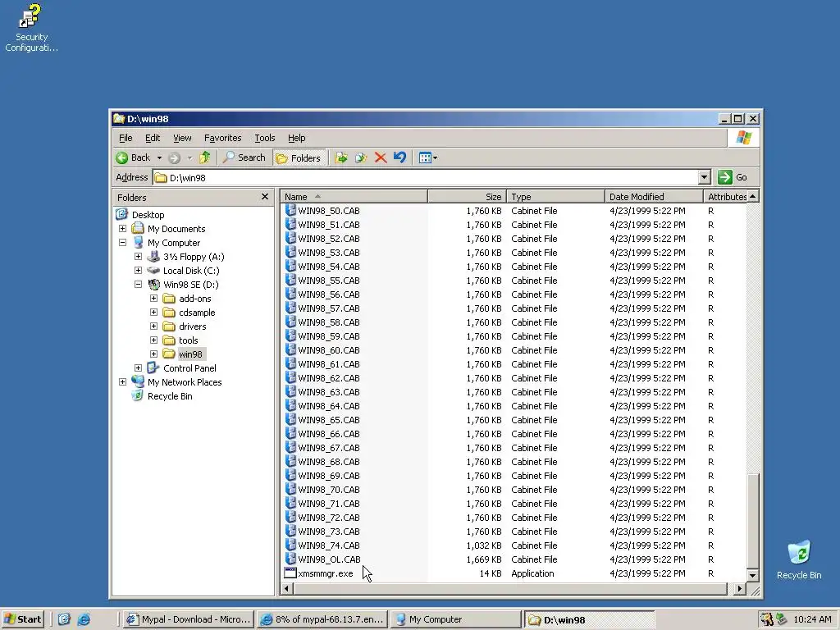Click the greyed Forward arrow icon
This screenshot has width=840, height=630.
174,157
